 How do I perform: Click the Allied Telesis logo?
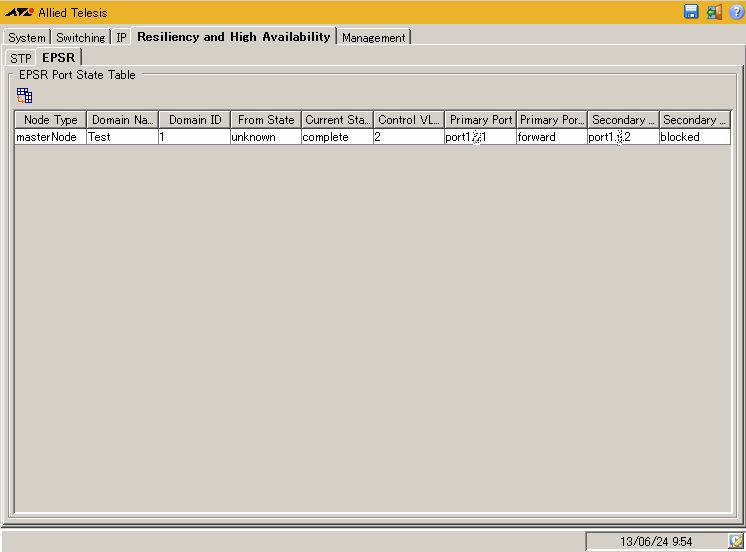pyautogui.click(x=19, y=13)
